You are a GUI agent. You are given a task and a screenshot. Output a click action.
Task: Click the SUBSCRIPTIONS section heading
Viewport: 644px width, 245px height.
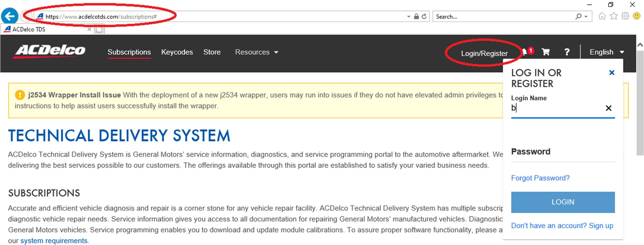(44, 193)
